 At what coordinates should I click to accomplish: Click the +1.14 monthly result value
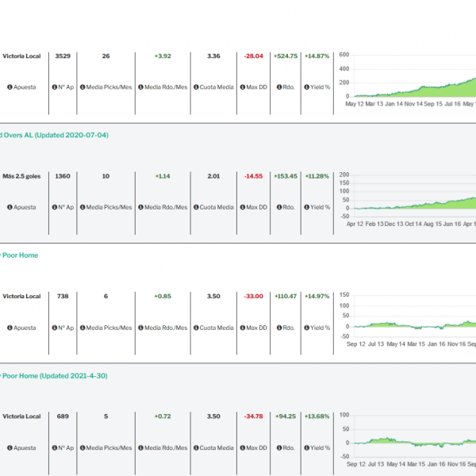point(163,176)
